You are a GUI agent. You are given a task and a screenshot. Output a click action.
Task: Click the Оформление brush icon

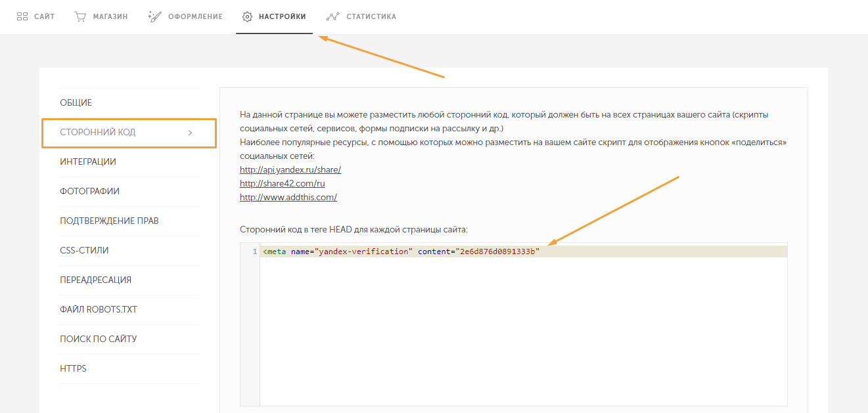154,16
